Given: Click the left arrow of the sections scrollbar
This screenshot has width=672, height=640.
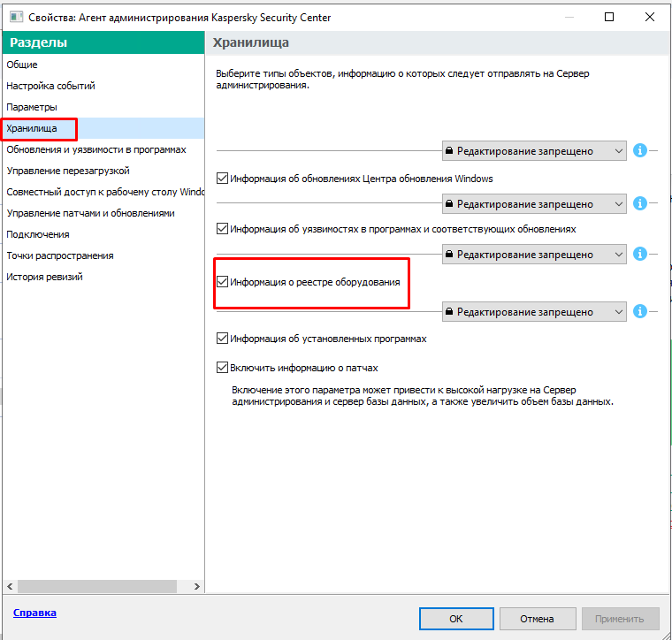Looking at the screenshot, I should point(10,586).
